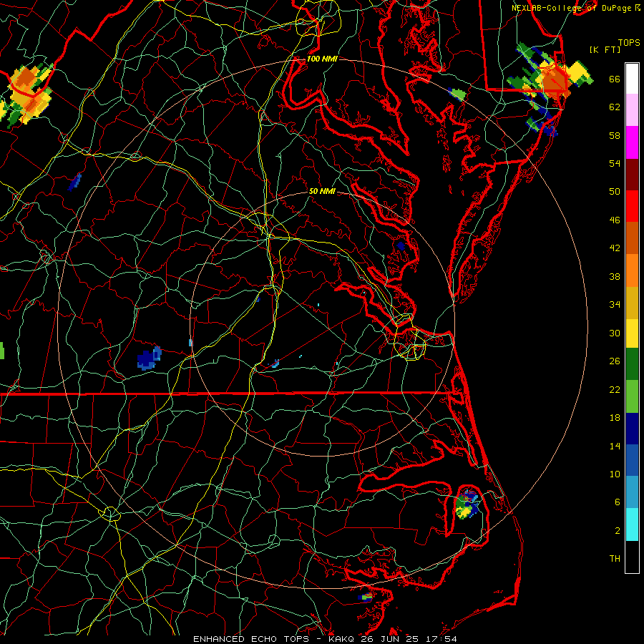Select the burnt orange legend block near 42
Screen dimensions: 644x644
632,238
